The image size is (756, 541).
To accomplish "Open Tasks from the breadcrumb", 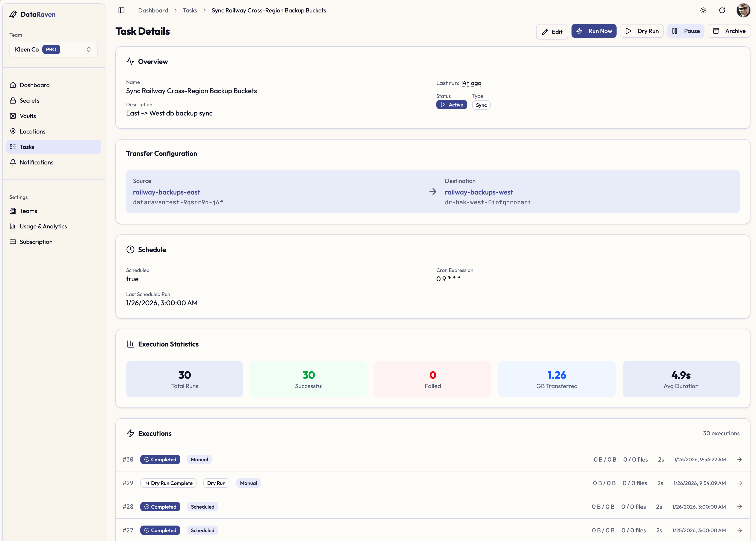I will (x=190, y=10).
